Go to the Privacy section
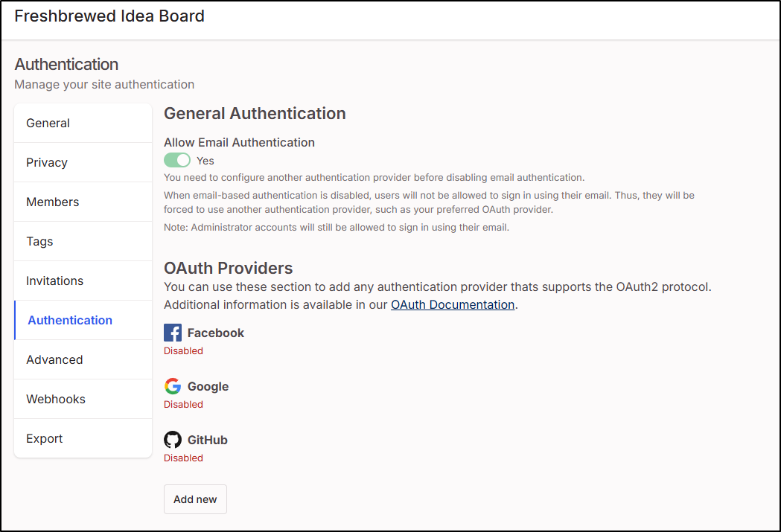Screen dimensions: 781x532 click(x=83, y=162)
